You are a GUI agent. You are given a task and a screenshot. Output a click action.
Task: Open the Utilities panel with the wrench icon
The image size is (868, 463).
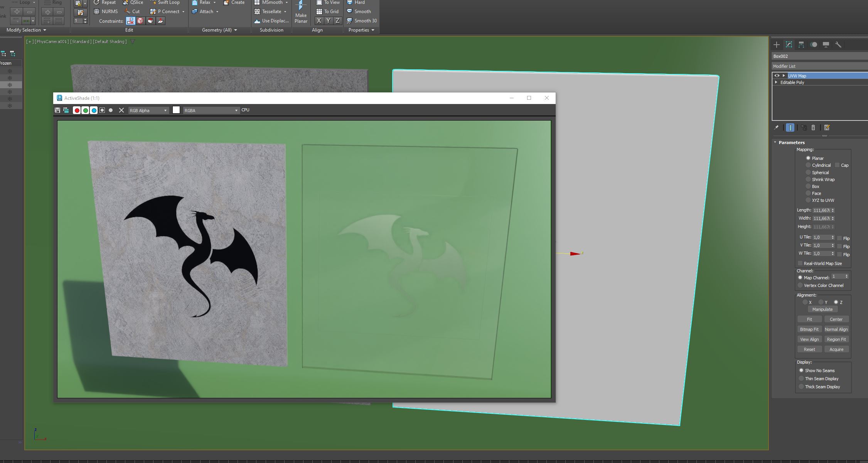pos(838,44)
